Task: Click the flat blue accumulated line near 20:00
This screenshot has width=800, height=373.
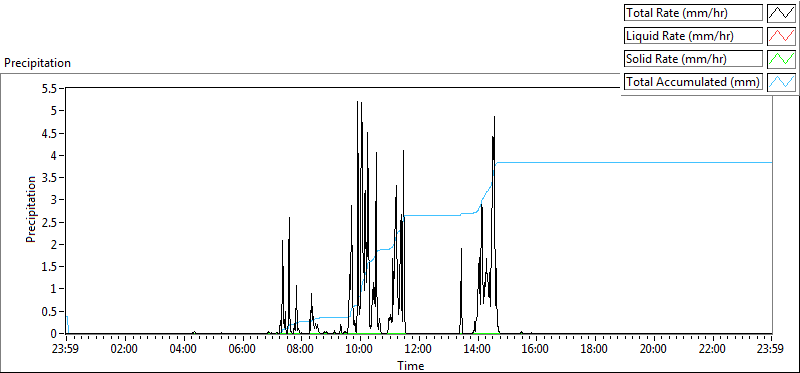Action: 654,162
